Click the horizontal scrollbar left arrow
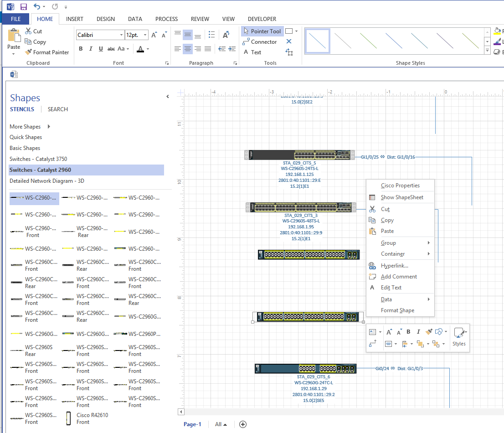This screenshot has height=433, width=504. tap(181, 412)
